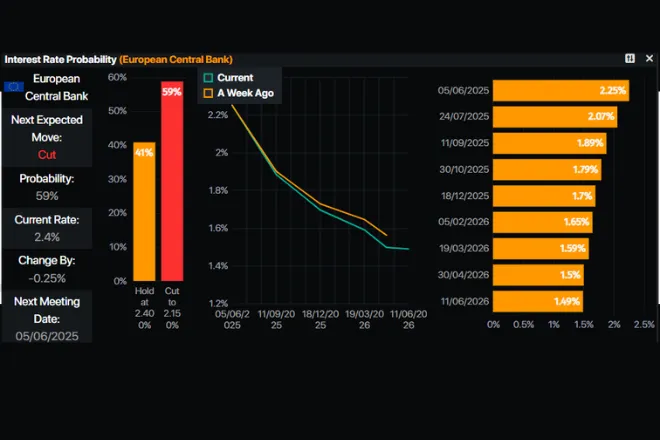Select the 19/03/2026 bar showing 1.59%

click(541, 248)
